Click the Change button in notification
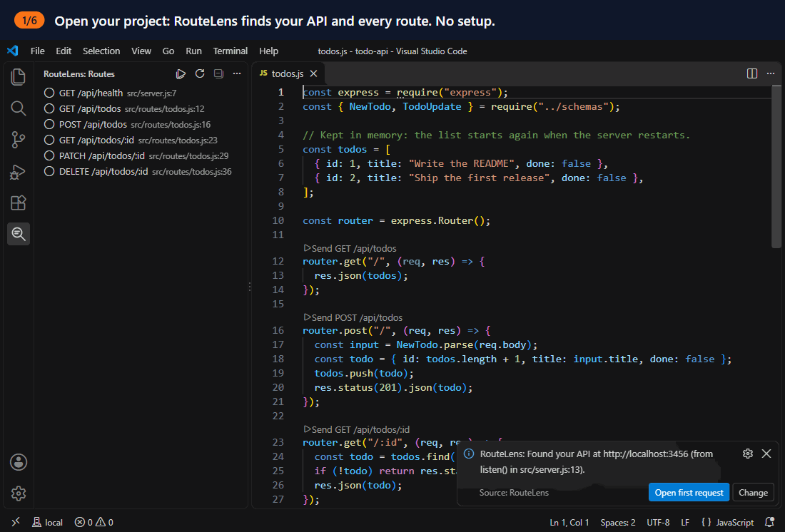The image size is (785, 532). click(753, 493)
